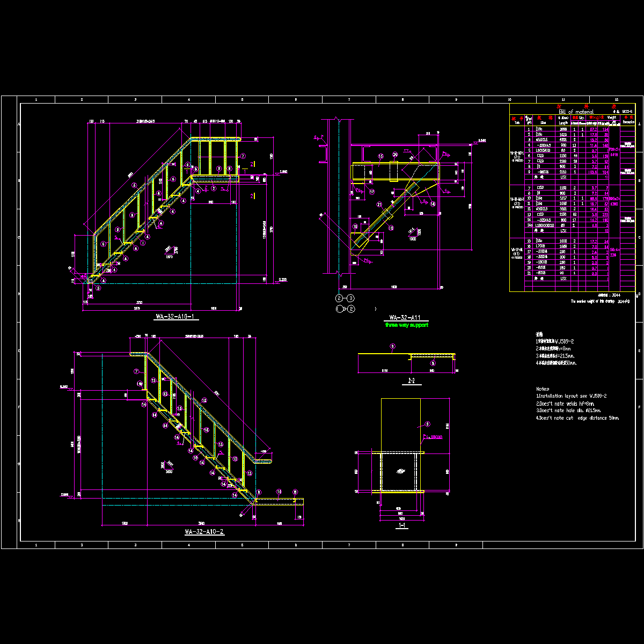Click the 'Length' column header in the table

[562, 123]
